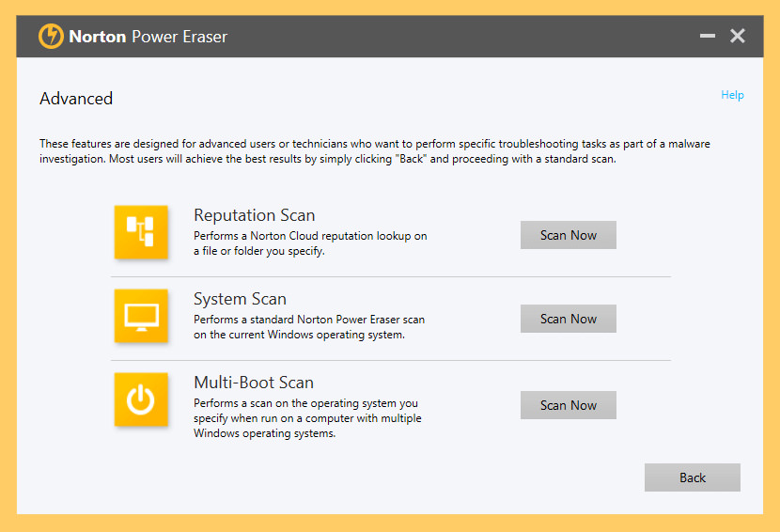Screen dimensions: 780x532
Task: Go back using the Back button
Action: coord(692,477)
